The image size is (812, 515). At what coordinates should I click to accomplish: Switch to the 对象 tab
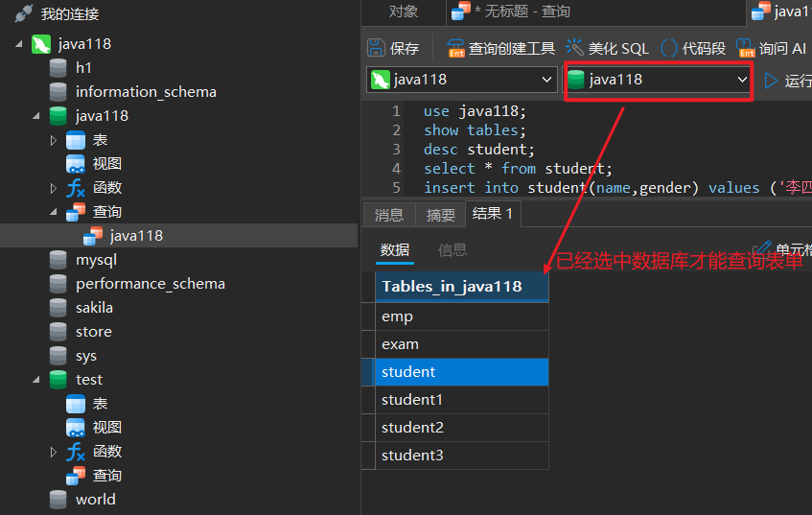[404, 12]
